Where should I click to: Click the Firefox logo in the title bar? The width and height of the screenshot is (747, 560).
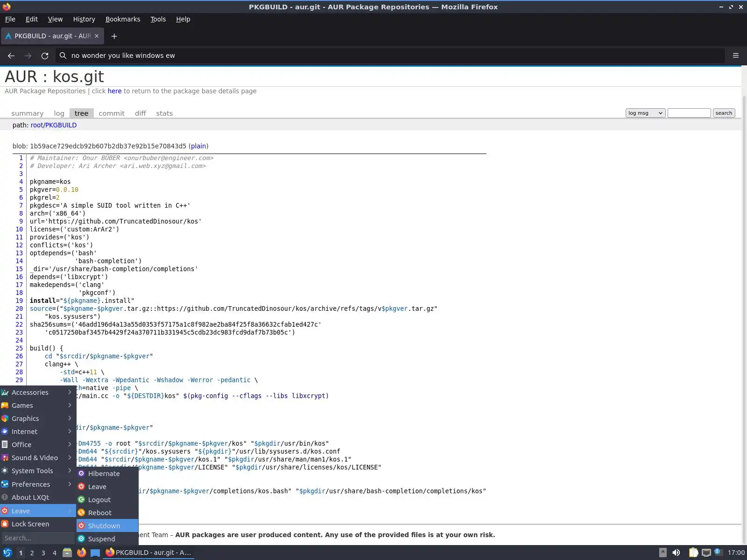pyautogui.click(x=7, y=7)
